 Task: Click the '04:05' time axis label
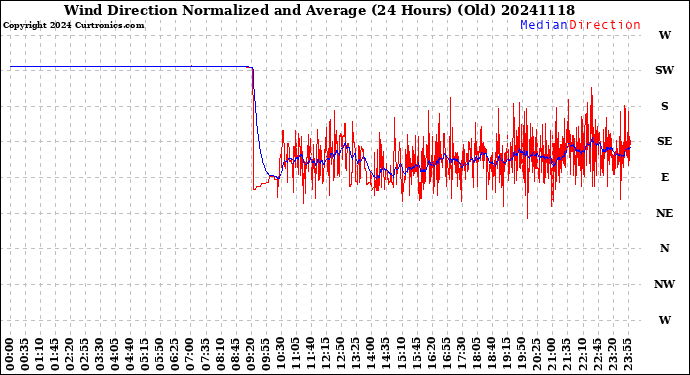[x=115, y=354]
